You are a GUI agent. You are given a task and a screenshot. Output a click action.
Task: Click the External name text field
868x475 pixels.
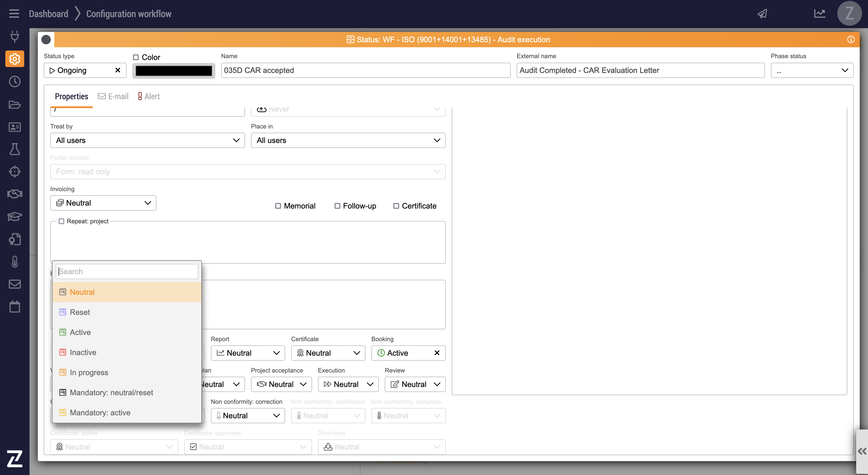[x=640, y=70]
